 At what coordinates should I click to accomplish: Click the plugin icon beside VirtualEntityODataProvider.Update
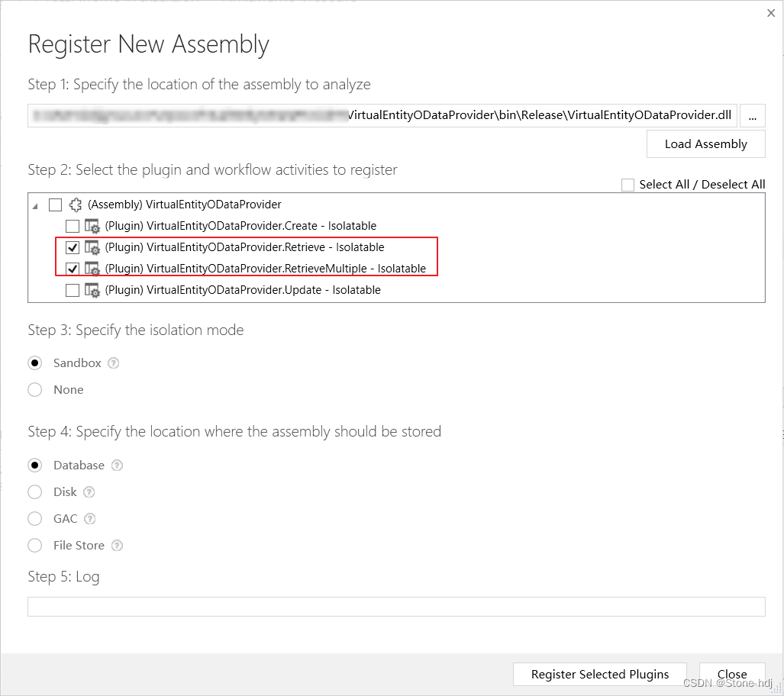tap(92, 290)
